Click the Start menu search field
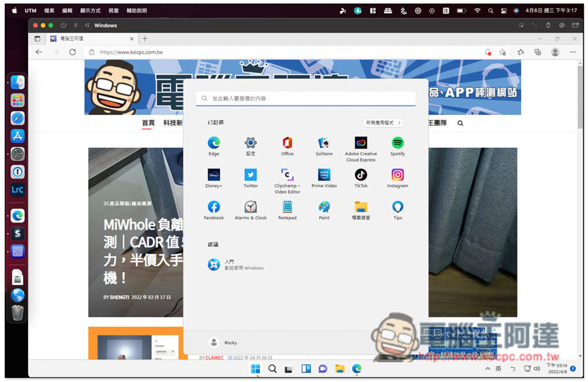The width and height of the screenshot is (588, 382). [306, 99]
